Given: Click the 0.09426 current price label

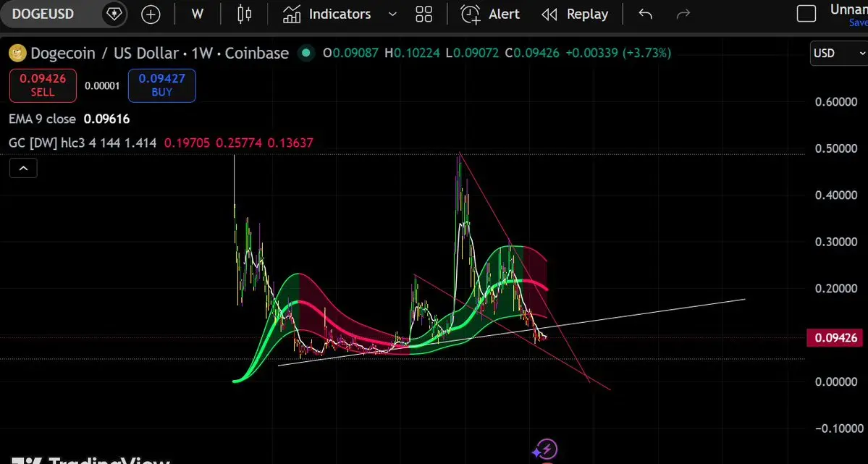Looking at the screenshot, I should coord(834,338).
